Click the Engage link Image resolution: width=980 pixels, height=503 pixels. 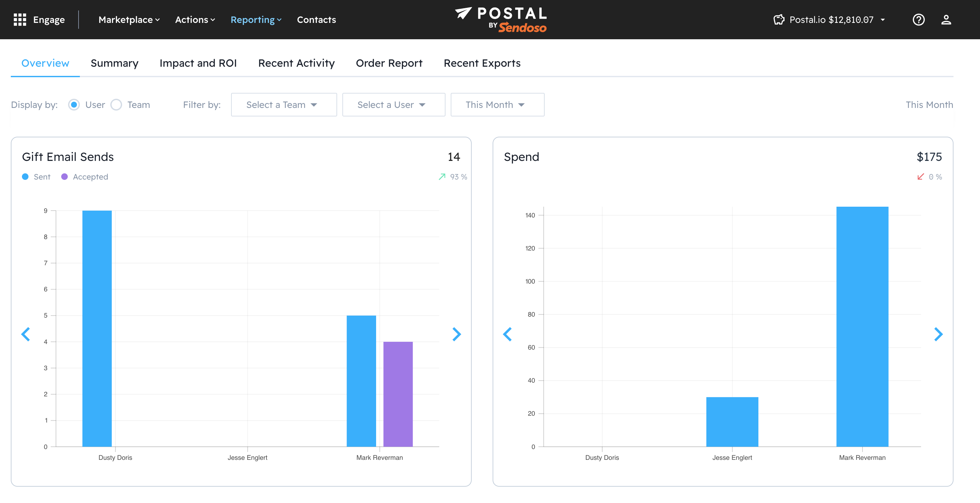coord(49,20)
